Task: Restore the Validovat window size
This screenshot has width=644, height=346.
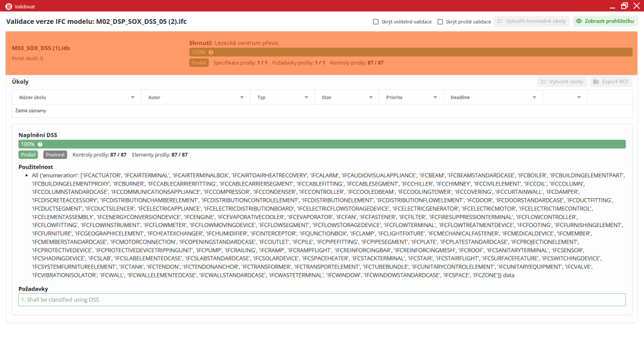Action: (624, 6)
